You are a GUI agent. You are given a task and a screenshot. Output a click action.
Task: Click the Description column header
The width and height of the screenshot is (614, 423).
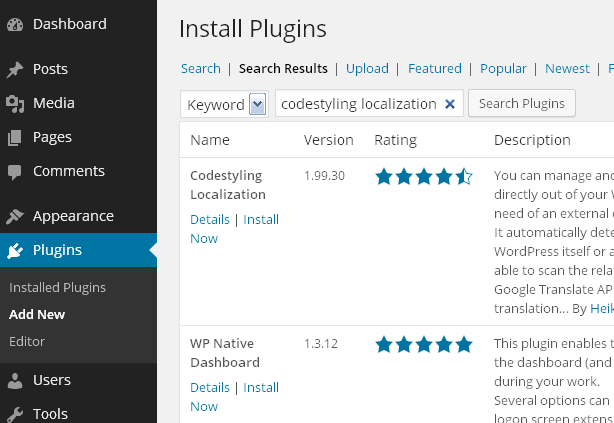(x=532, y=140)
